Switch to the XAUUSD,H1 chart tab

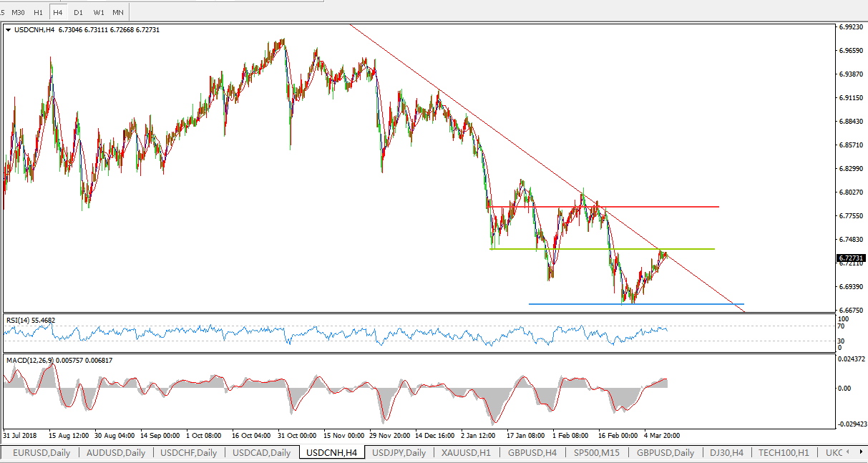[x=466, y=452]
